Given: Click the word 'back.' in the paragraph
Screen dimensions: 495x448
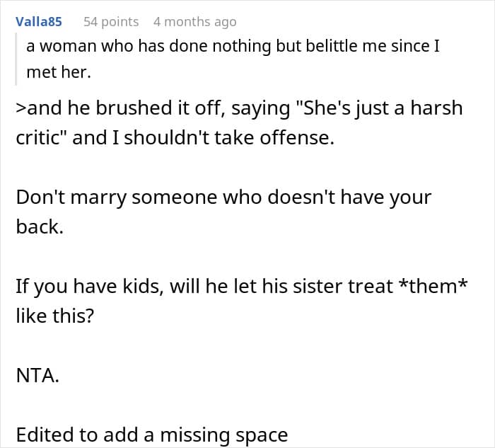Looking at the screenshot, I should point(40,227).
